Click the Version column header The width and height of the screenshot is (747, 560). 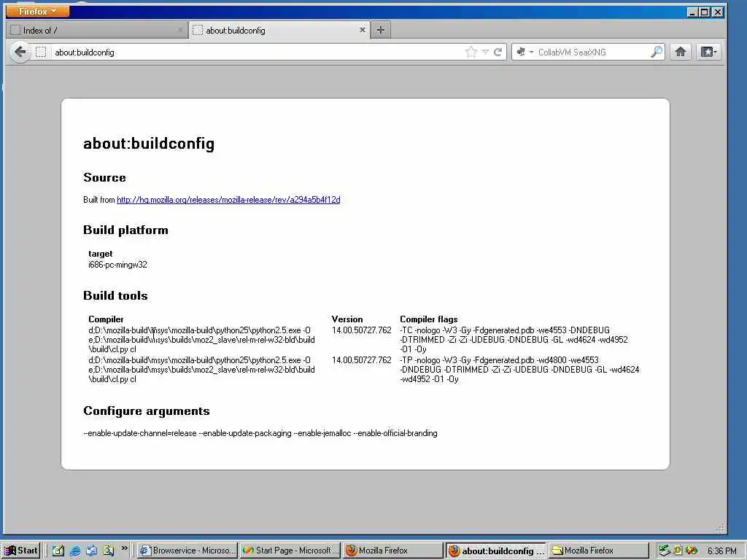[x=347, y=319]
